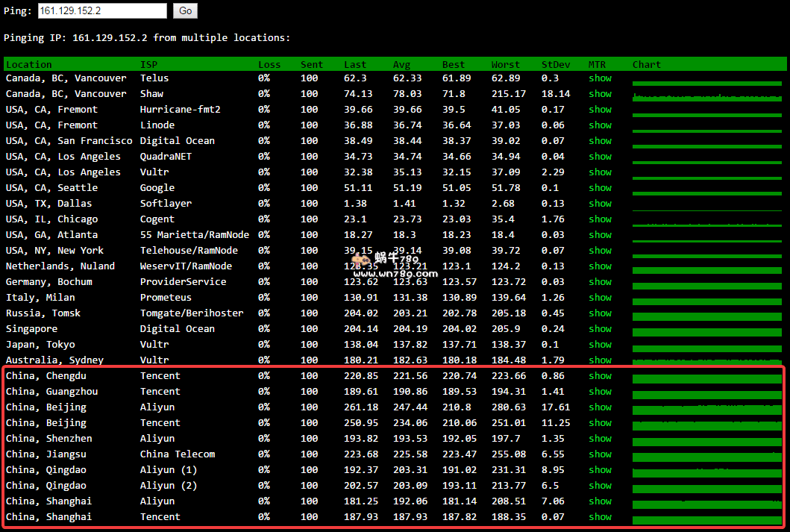Show MTR for Jiangsu China Telecom

pyautogui.click(x=600, y=454)
